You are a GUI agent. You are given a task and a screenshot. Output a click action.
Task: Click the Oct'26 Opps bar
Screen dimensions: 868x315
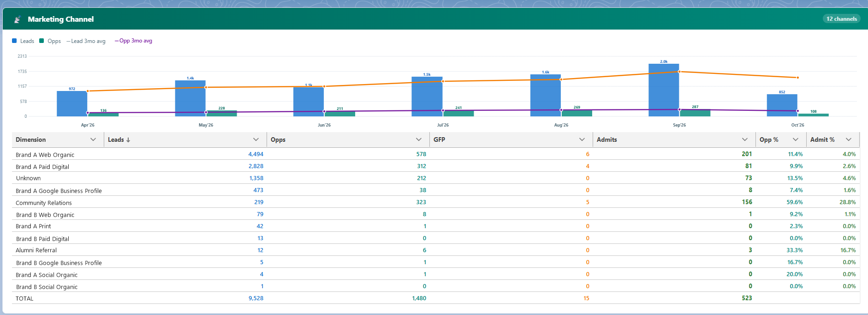[x=814, y=115]
